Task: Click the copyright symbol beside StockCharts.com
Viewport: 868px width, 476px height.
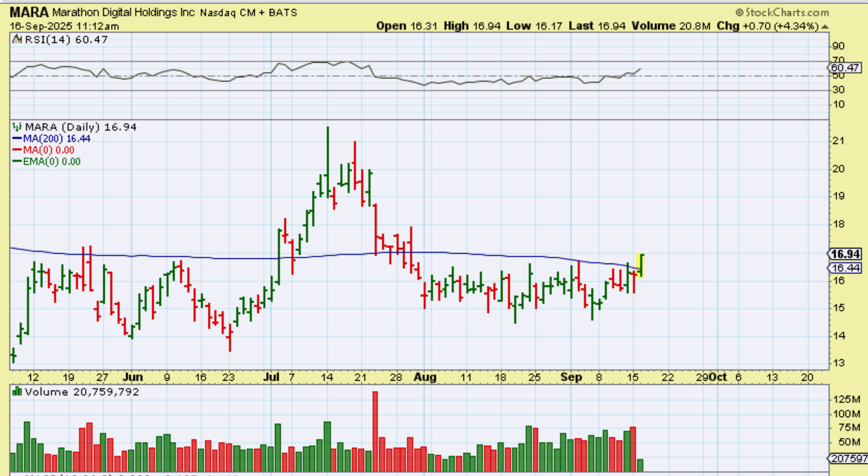Action: pyautogui.click(x=739, y=13)
